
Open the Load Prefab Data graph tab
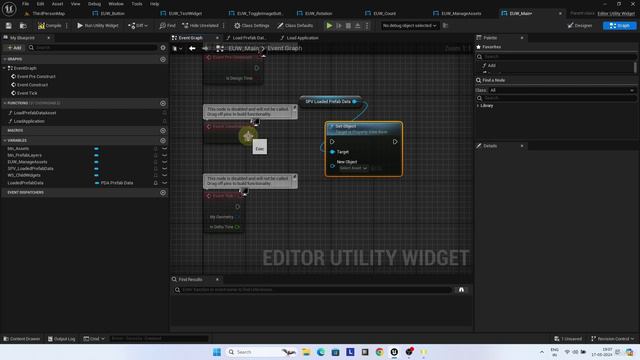pos(249,38)
